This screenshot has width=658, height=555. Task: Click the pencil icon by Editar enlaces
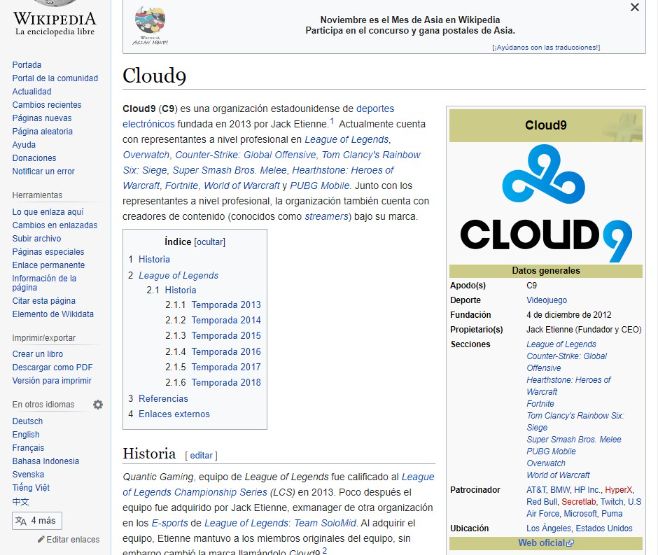pyautogui.click(x=41, y=539)
